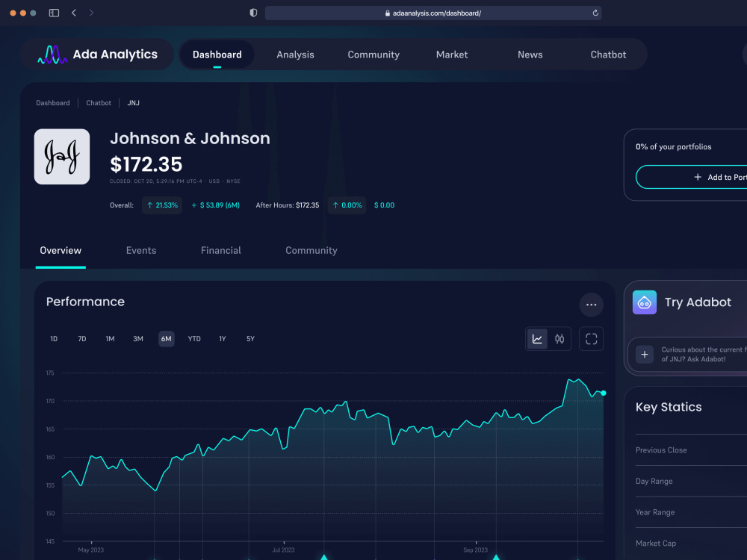Expand the Performance chart to fullscreen
Viewport: 747px width, 560px height.
tap(591, 339)
